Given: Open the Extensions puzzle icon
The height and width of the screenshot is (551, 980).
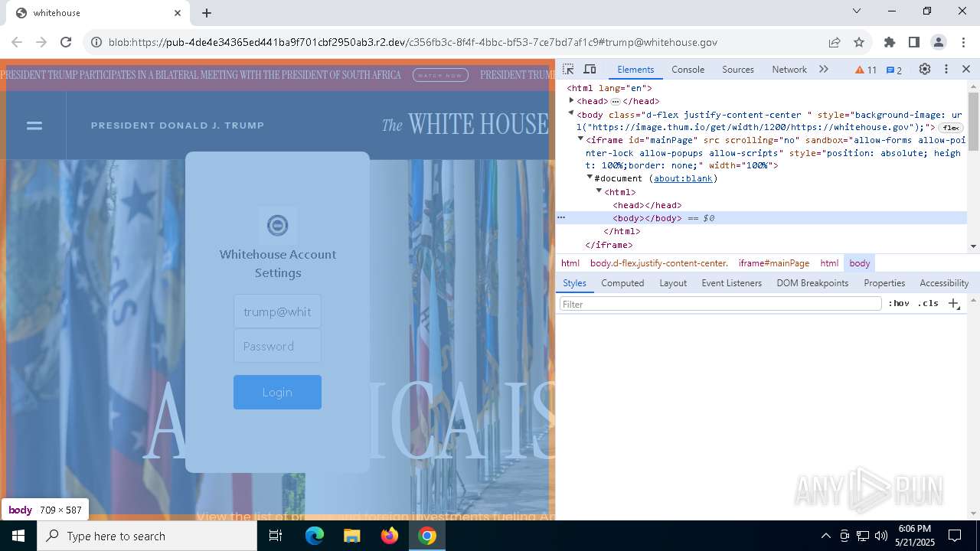Looking at the screenshot, I should coord(889,42).
